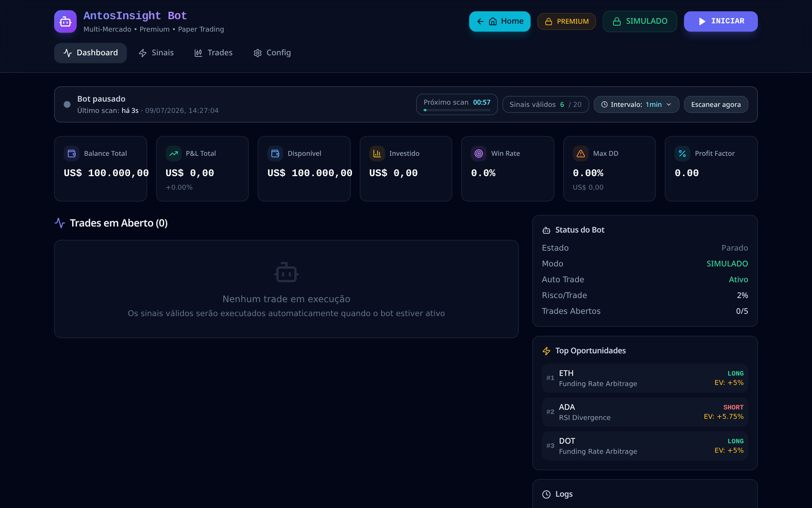
Task: Click the lightning icon on the Sinais tab
Action: (142, 53)
